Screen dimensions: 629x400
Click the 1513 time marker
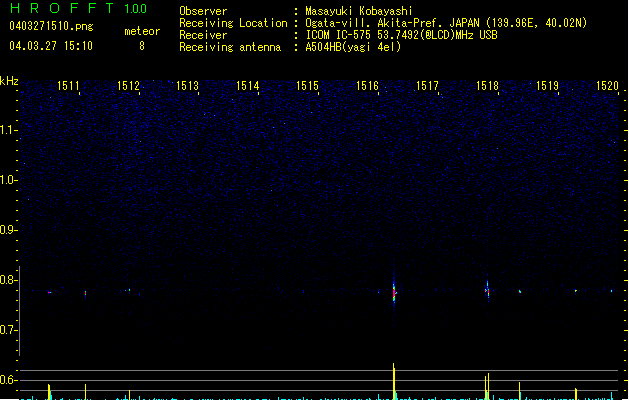[x=188, y=86]
